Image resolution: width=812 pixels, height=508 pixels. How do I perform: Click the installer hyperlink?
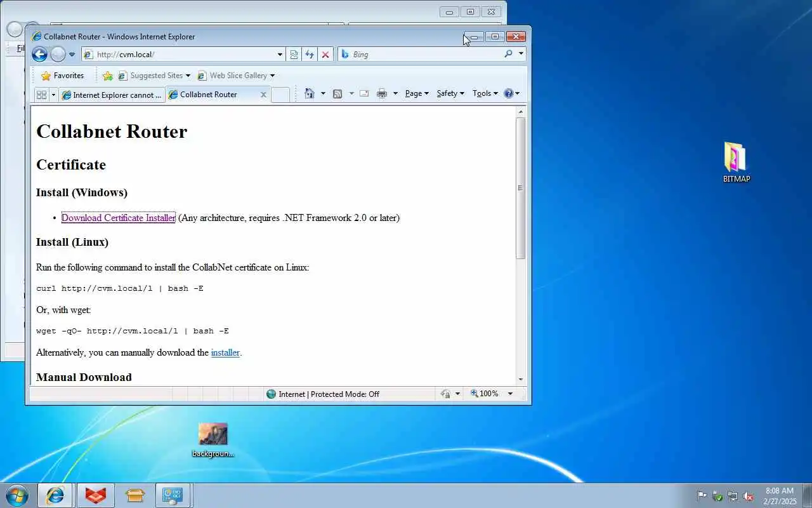[225, 352]
